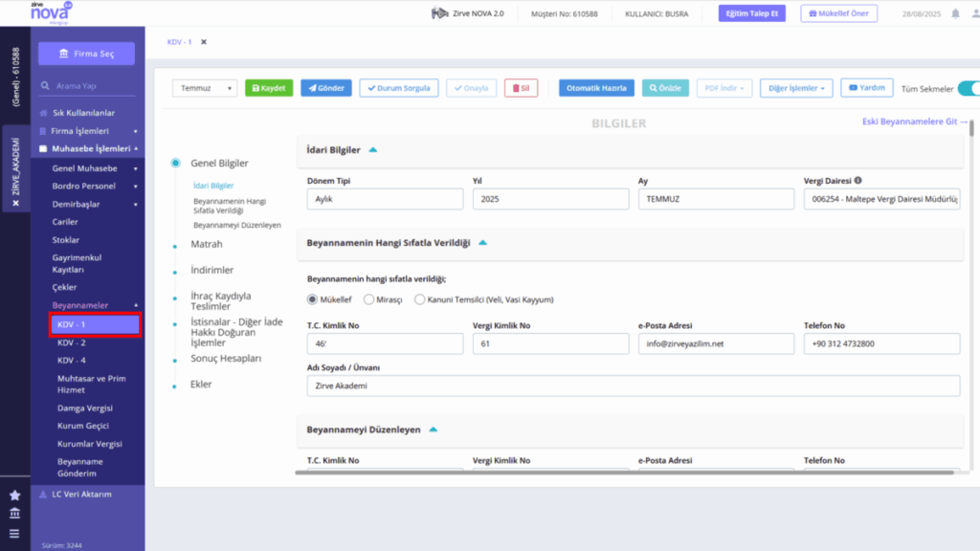Click the Arama Yap search field

(x=87, y=85)
